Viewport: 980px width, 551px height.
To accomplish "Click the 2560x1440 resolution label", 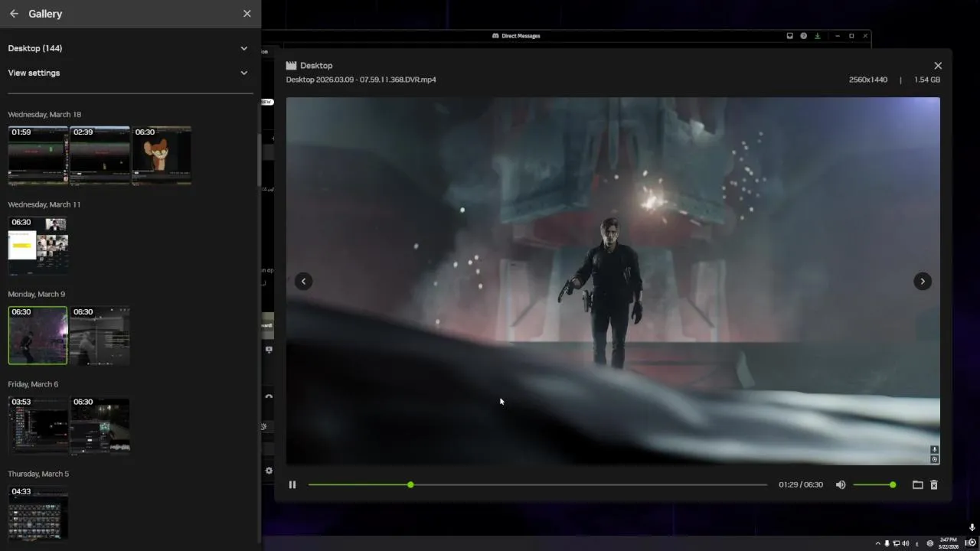I will [868, 80].
